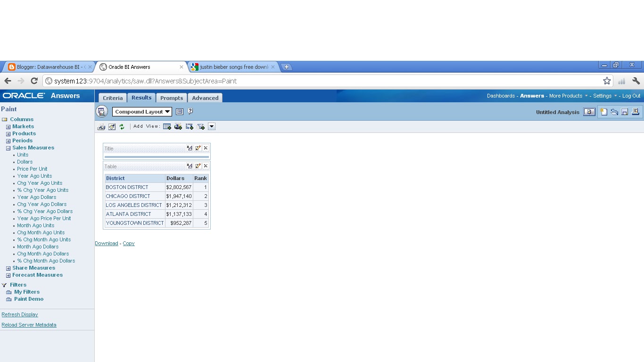Open the help speech-bubble icon
This screenshot has height=362, width=644.
(x=190, y=111)
